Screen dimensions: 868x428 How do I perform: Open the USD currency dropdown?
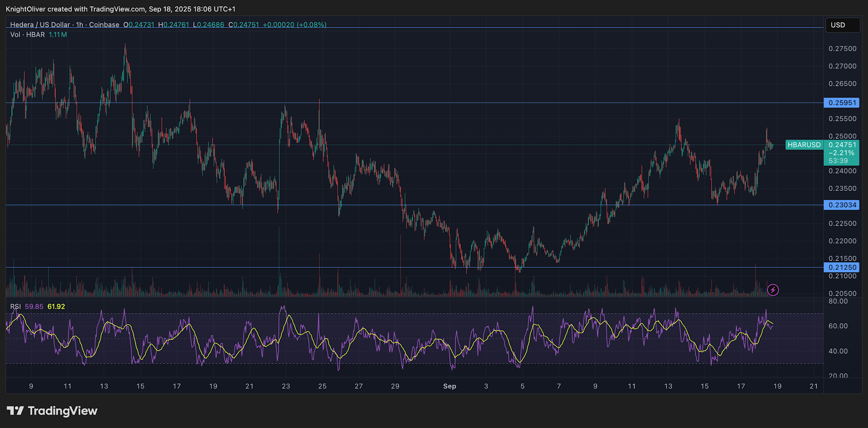842,25
